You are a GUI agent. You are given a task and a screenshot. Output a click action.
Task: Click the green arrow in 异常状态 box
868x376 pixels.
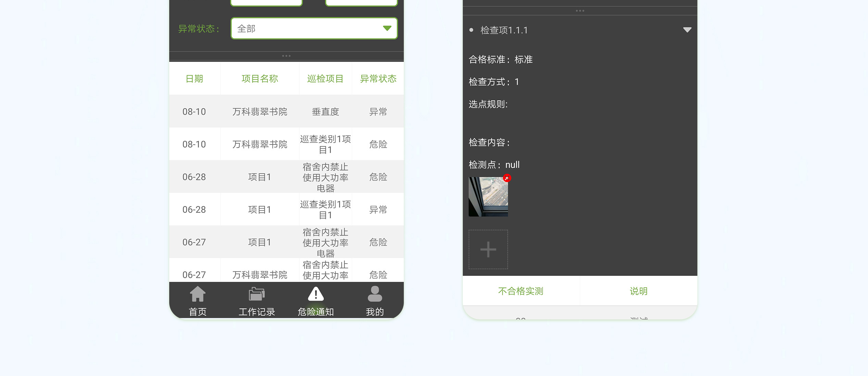[387, 28]
